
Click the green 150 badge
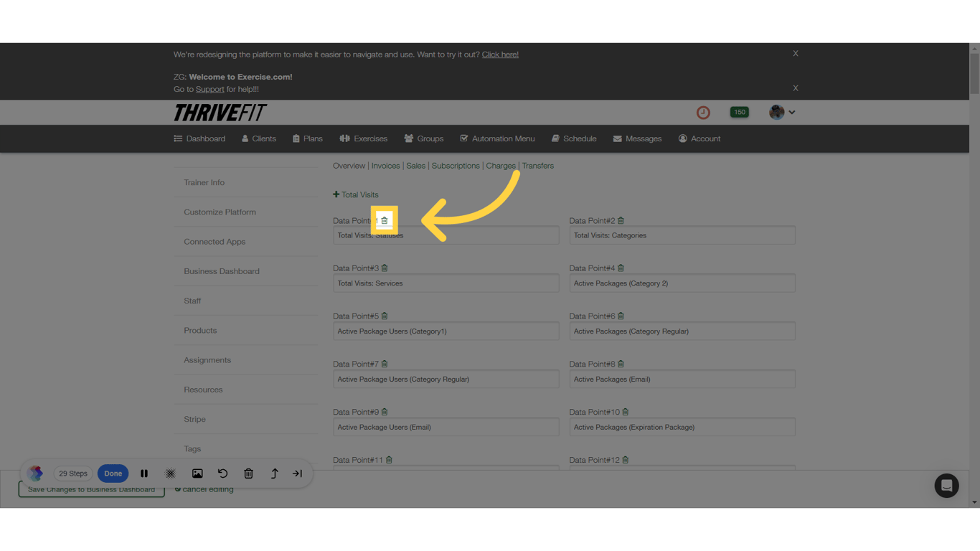(x=739, y=113)
